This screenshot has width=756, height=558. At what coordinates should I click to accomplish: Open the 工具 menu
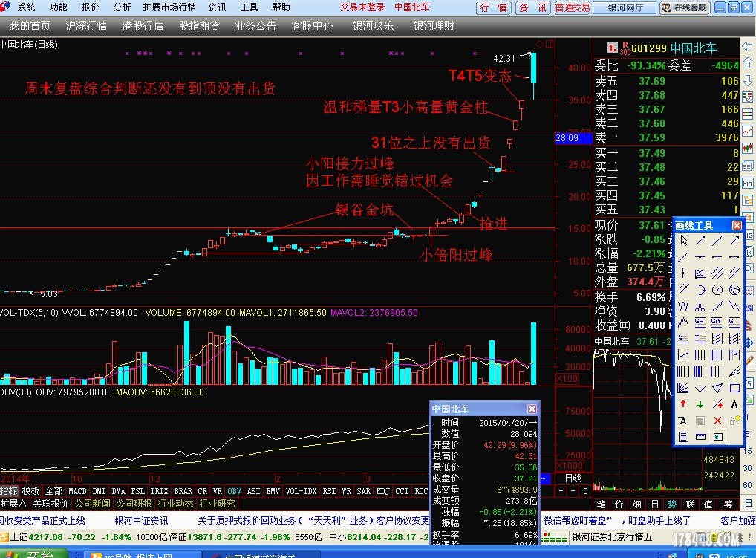tap(250, 7)
